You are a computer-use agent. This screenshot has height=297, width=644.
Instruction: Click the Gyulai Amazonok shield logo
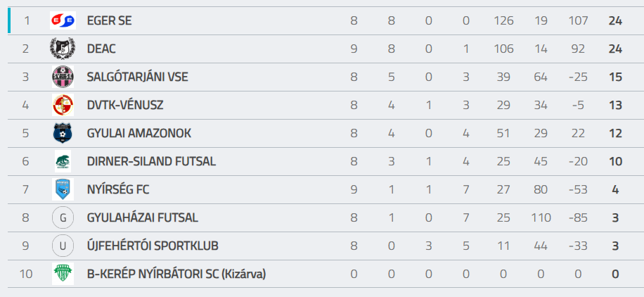pos(63,133)
